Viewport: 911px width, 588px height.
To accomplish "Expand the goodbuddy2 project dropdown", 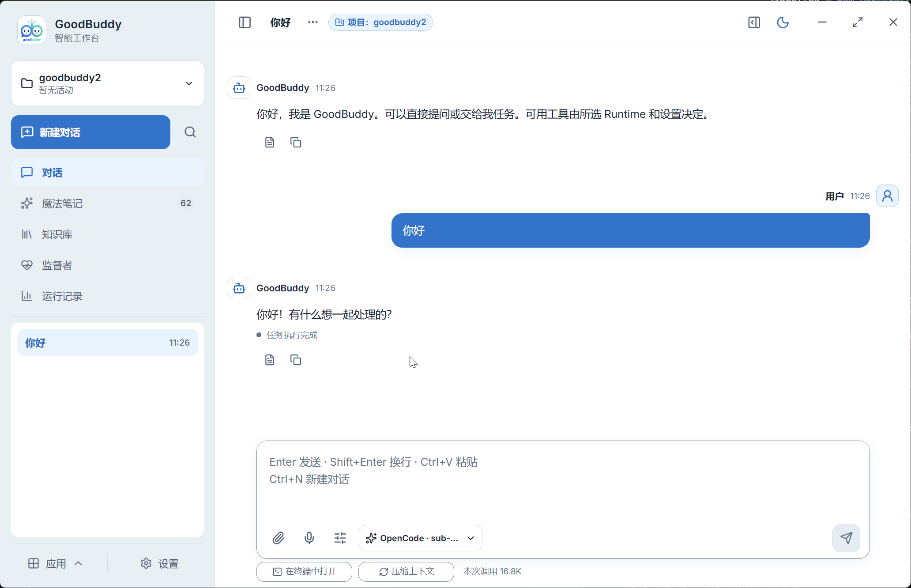I will [108, 83].
